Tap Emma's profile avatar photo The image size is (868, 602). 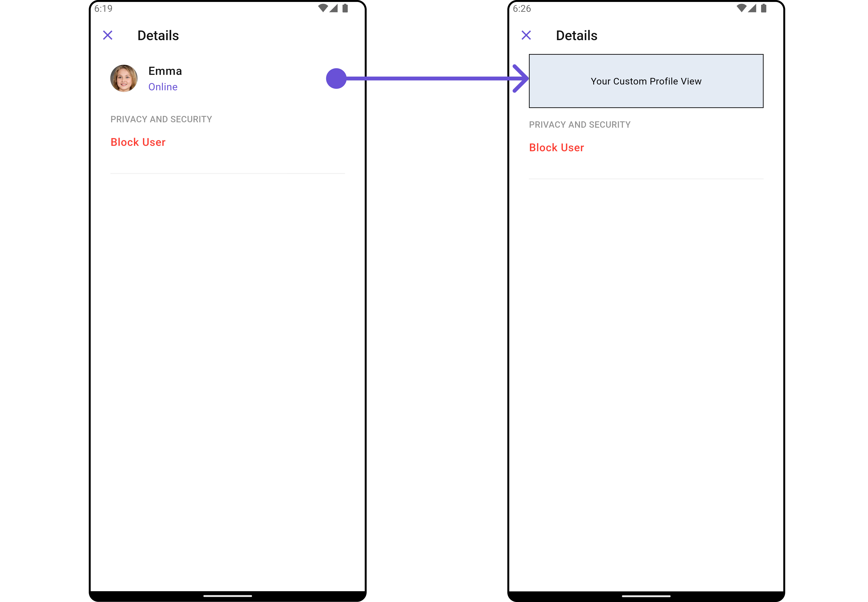point(124,79)
